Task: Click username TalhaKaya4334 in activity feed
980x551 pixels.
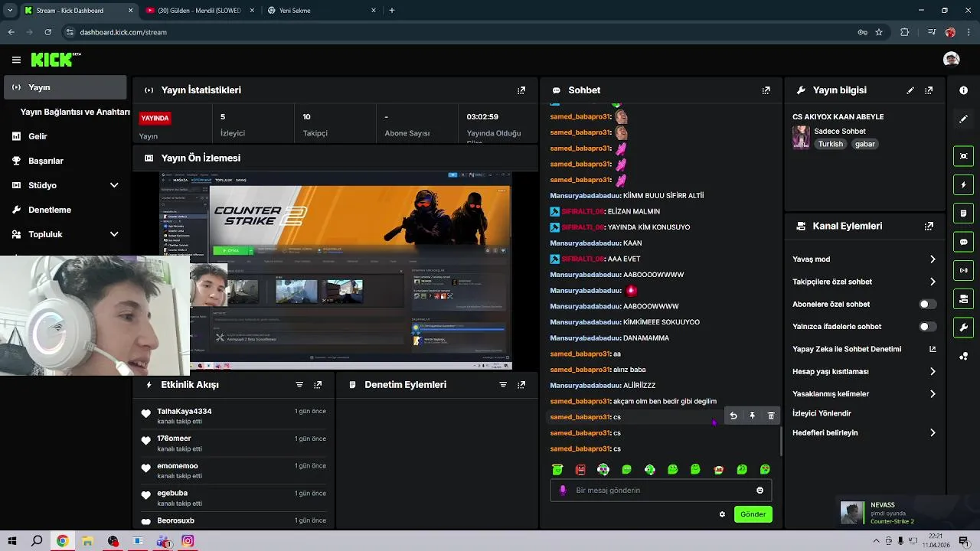Action: (185, 412)
